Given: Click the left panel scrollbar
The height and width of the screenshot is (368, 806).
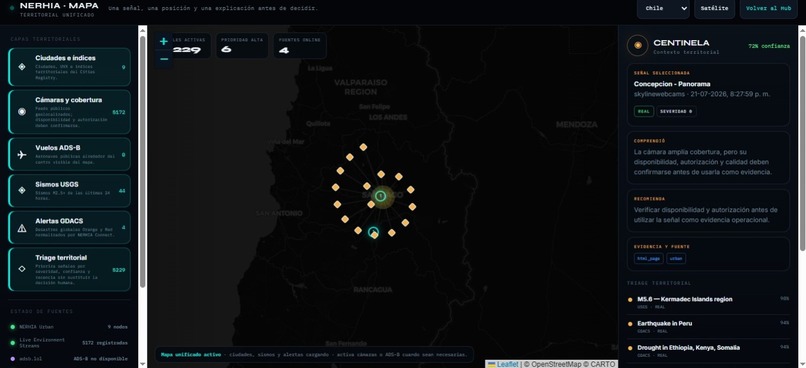Looking at the screenshot, I should pos(142,161).
